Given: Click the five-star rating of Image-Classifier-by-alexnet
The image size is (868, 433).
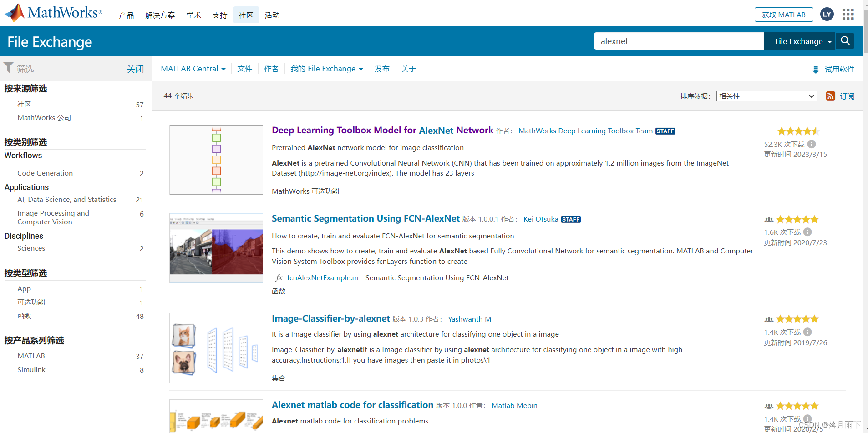Looking at the screenshot, I should pos(797,319).
